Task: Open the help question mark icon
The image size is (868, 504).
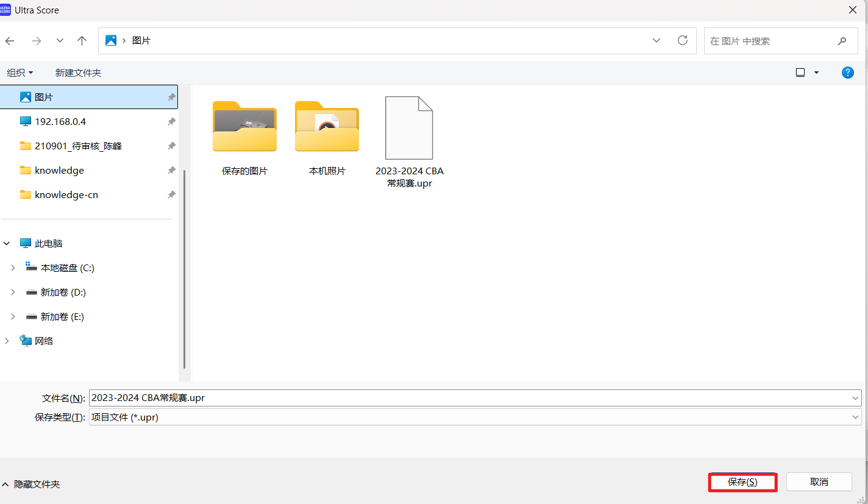Action: [847, 72]
